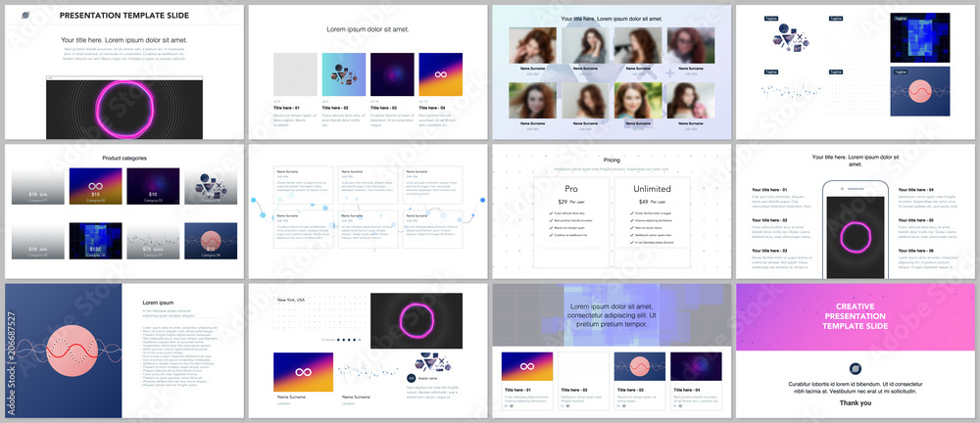The width and height of the screenshot is (980, 423).
Task: Select the blue dotted waveform graphic in Tagline slide
Action: point(792,91)
